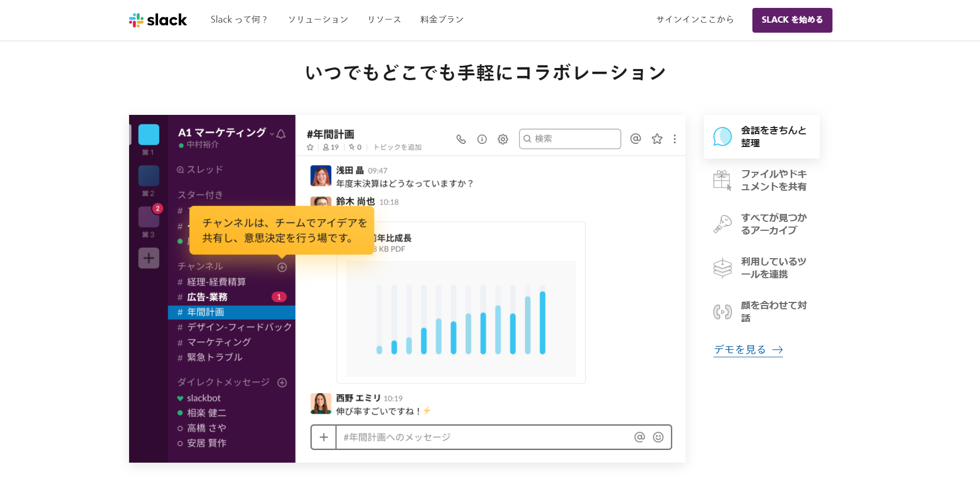Click the デモを見る link
This screenshot has height=489, width=980.
tap(748, 349)
